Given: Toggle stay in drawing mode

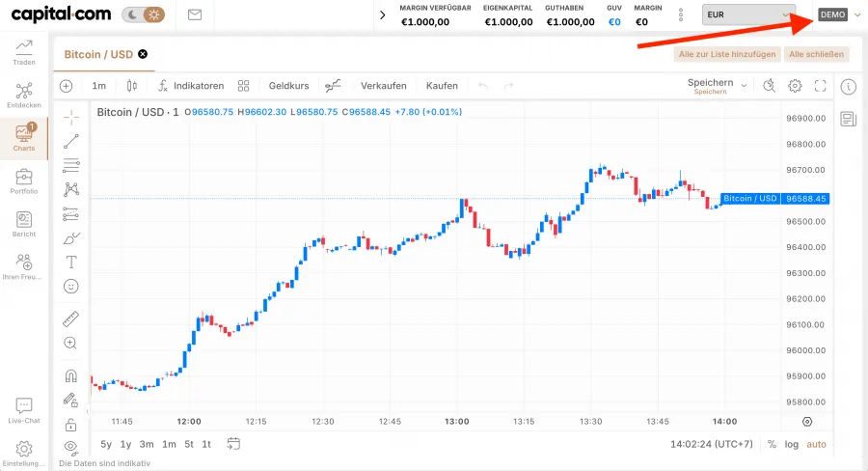Looking at the screenshot, I should [70, 401].
